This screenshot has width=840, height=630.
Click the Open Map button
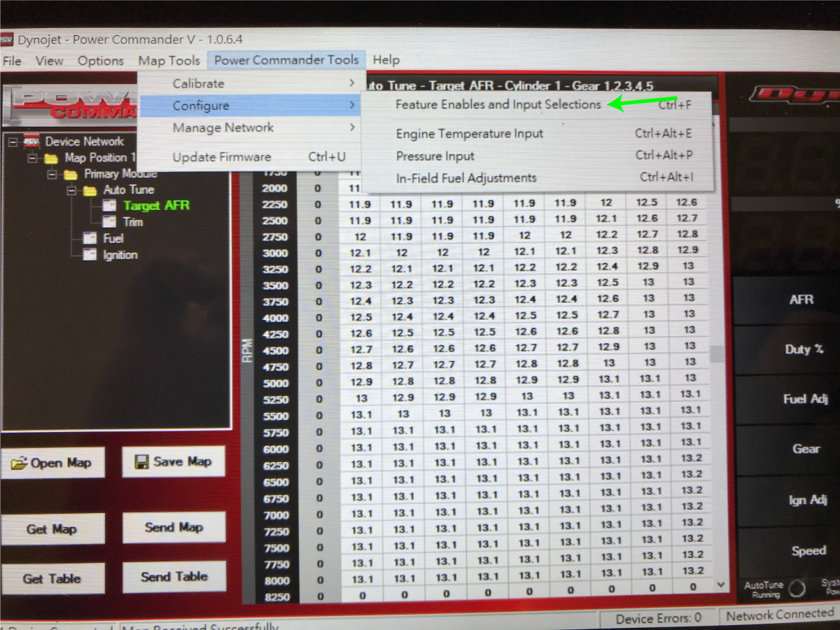coord(52,463)
